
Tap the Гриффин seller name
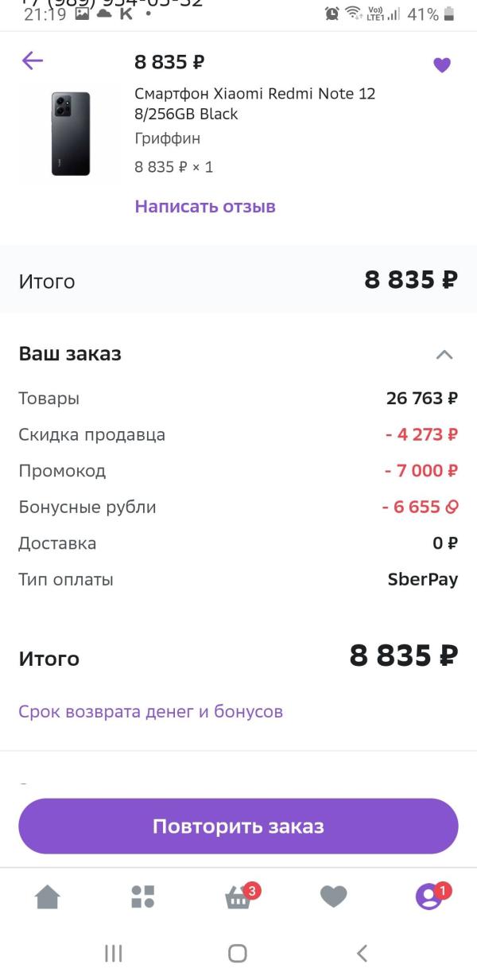167,138
